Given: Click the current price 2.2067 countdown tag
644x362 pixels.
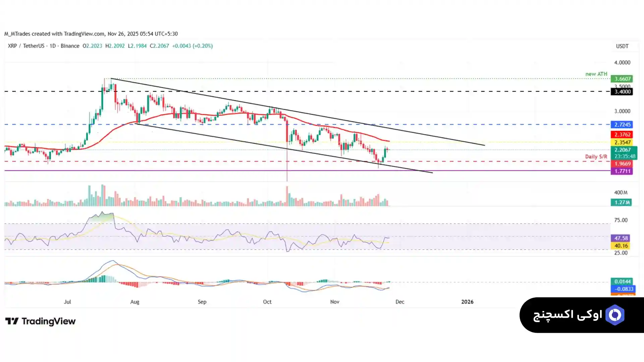Looking at the screenshot, I should pos(623,153).
